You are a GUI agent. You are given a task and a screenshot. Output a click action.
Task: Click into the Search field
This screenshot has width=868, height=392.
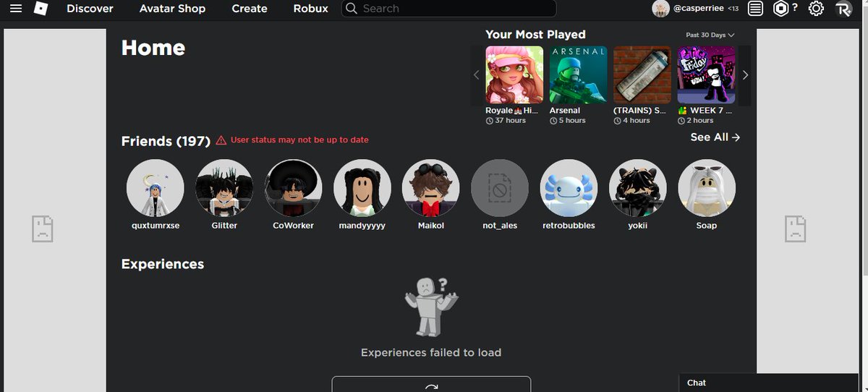(x=448, y=9)
